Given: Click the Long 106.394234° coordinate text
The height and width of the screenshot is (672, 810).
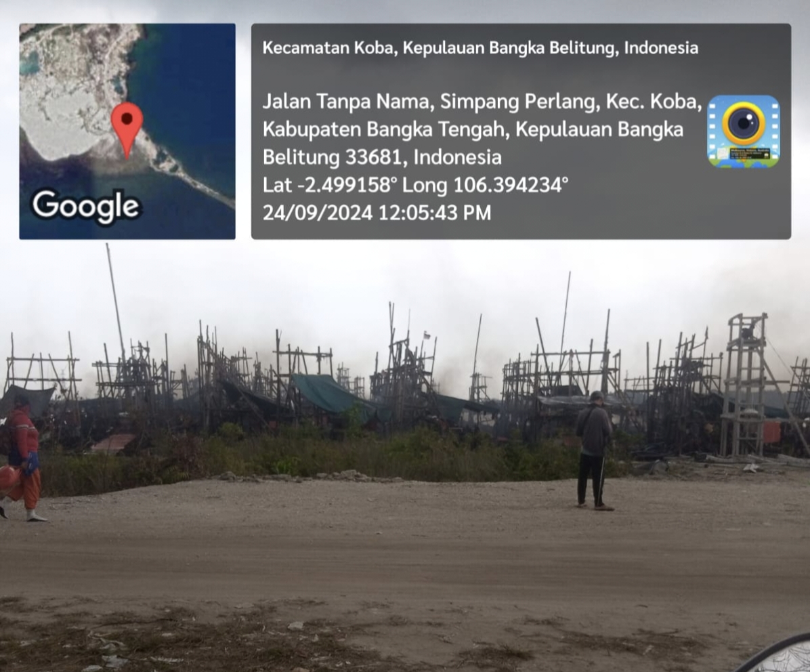Looking at the screenshot, I should pos(485,185).
